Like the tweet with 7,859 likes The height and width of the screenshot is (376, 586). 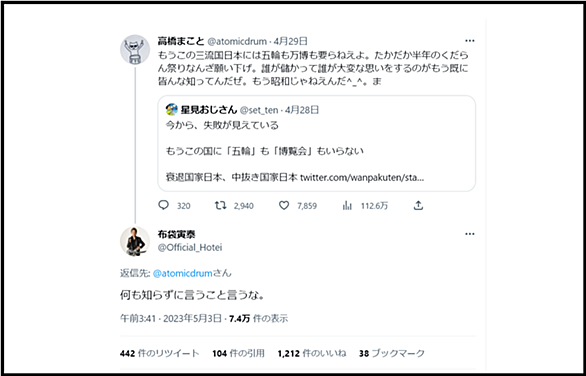284,205
